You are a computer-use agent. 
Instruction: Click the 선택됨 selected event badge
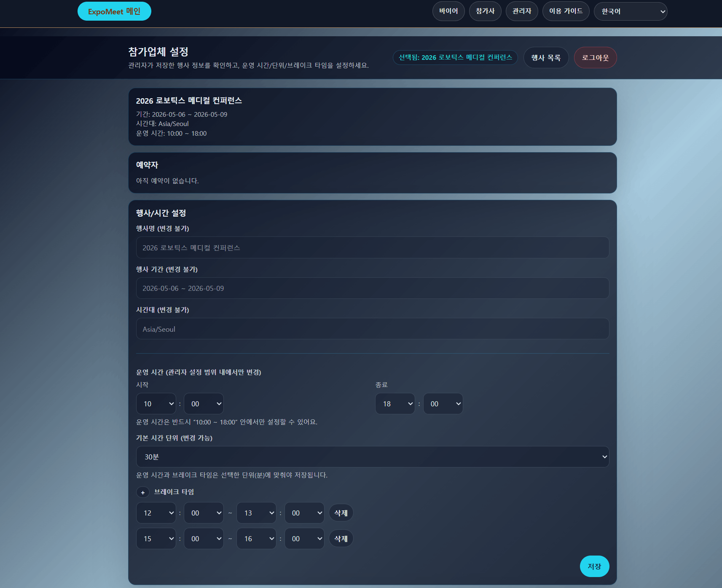[x=455, y=57]
